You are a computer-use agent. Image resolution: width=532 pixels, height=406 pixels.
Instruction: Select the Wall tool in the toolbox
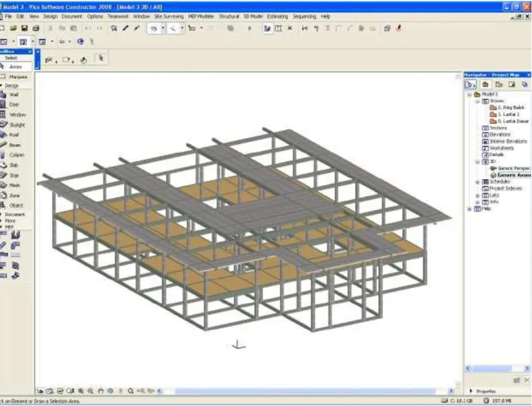coord(14,95)
